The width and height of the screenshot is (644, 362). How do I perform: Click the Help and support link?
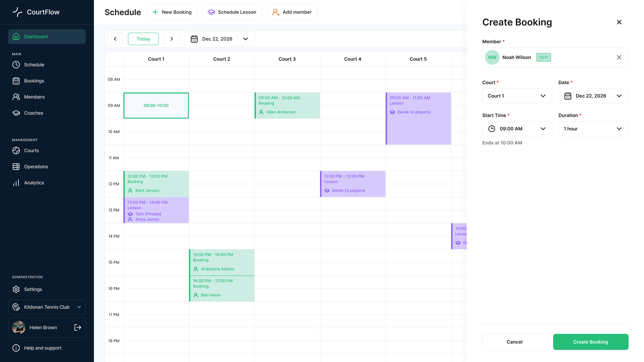pos(47,348)
